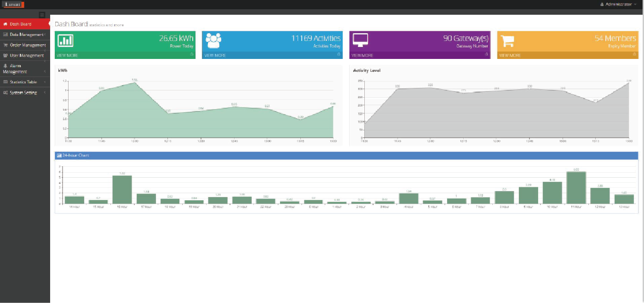Click the 11169 Activities value

point(316,38)
